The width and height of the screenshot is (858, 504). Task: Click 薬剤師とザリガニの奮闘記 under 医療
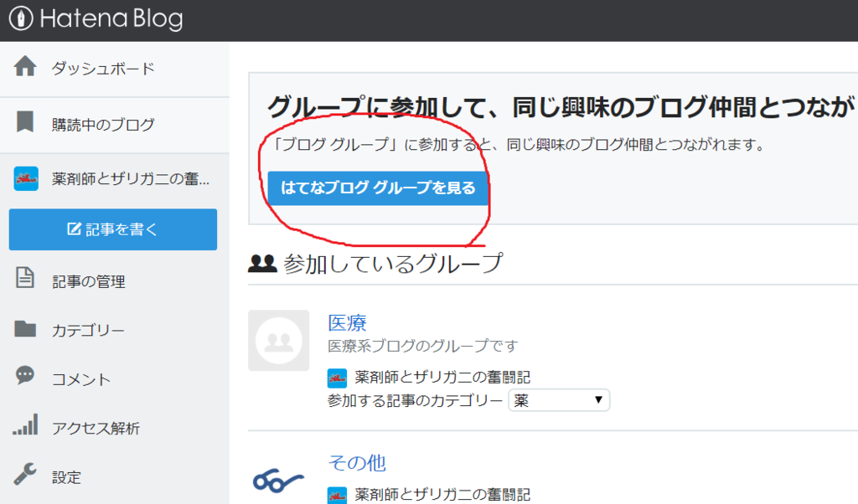coord(442,378)
